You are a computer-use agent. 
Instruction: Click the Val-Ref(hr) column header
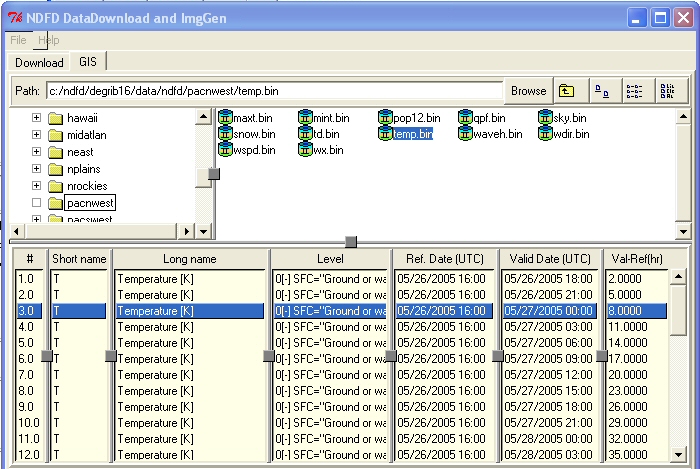coord(637,259)
